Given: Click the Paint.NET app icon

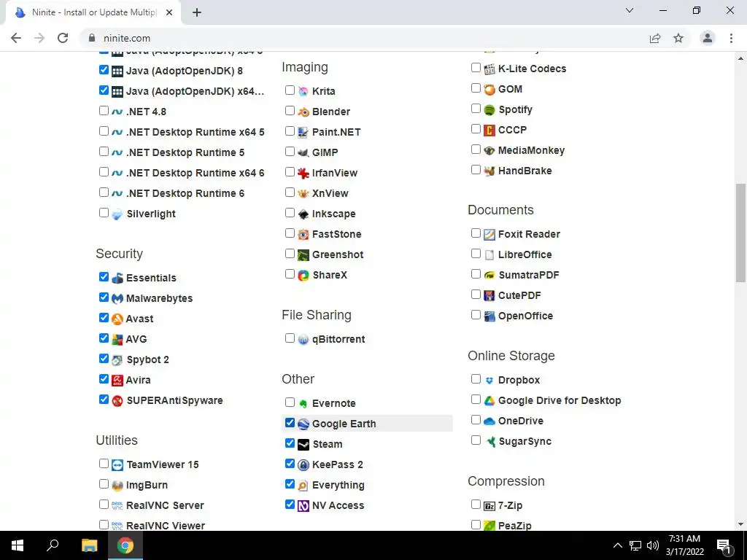Looking at the screenshot, I should pos(303,133).
